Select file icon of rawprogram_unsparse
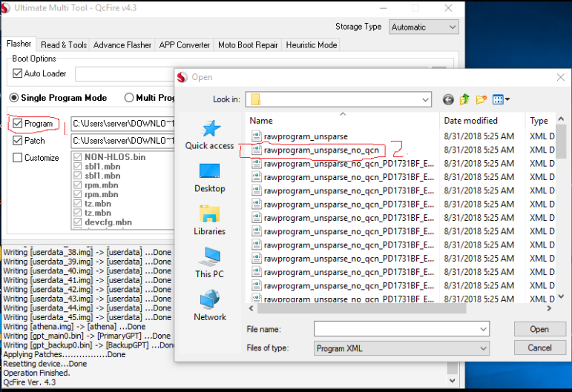This screenshot has height=392, width=572. tap(257, 136)
